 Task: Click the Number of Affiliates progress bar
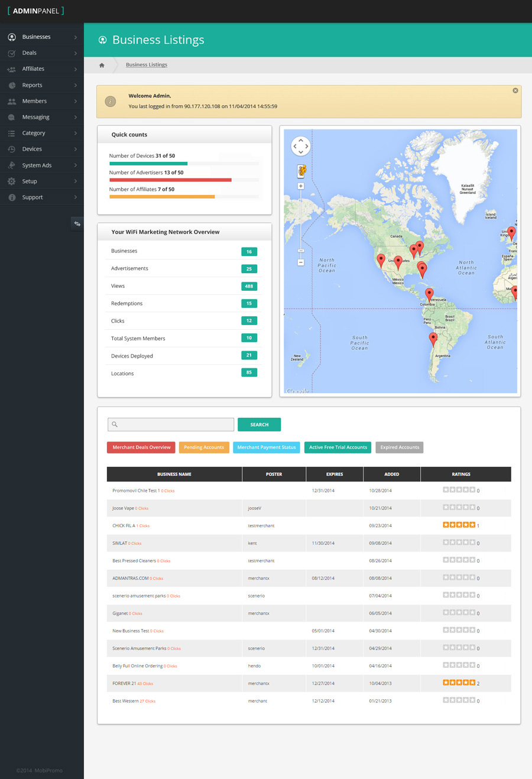[x=184, y=197]
